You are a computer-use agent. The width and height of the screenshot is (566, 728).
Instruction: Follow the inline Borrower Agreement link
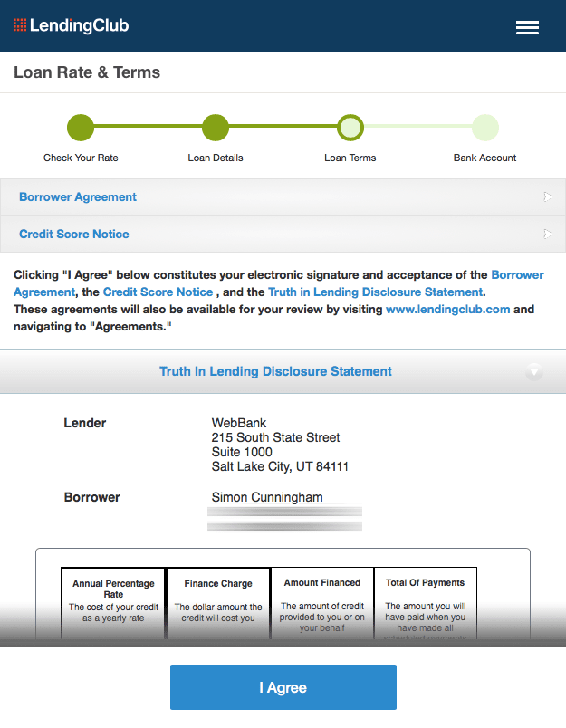click(x=517, y=275)
